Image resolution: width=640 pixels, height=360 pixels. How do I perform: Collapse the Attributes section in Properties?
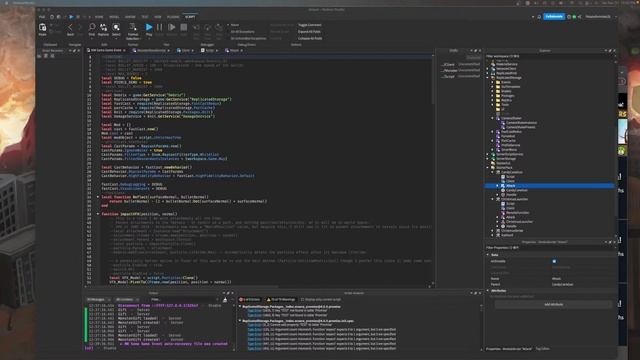coord(488,291)
